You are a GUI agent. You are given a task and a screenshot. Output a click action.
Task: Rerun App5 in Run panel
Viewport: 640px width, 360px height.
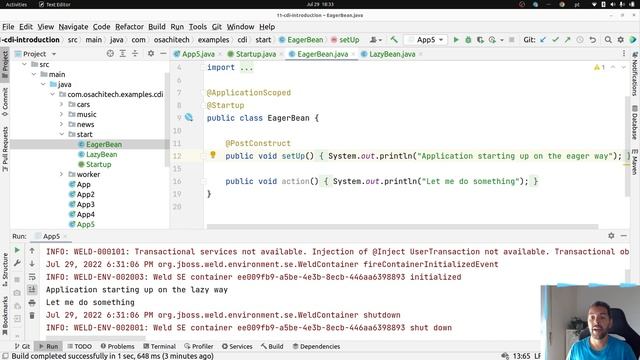(17, 250)
